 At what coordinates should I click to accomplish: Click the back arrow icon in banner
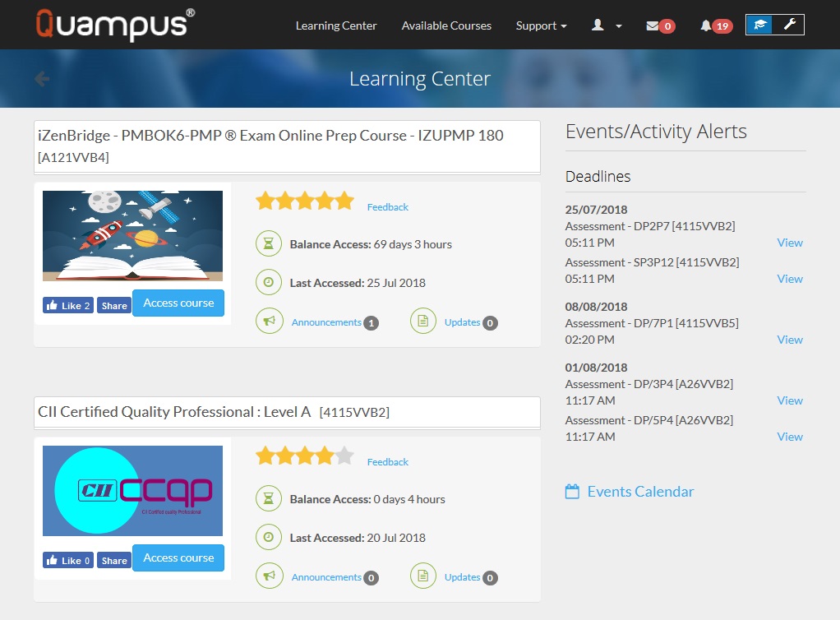(x=42, y=79)
